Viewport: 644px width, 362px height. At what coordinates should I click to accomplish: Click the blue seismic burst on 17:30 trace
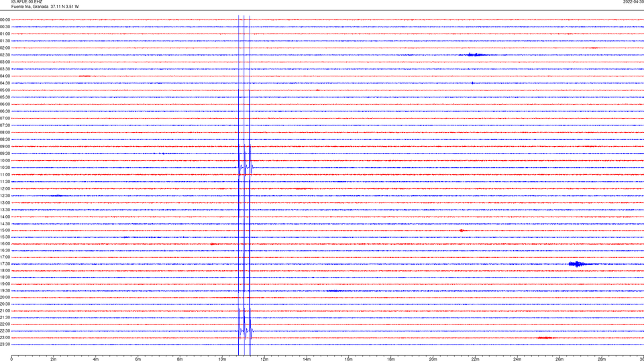point(578,264)
